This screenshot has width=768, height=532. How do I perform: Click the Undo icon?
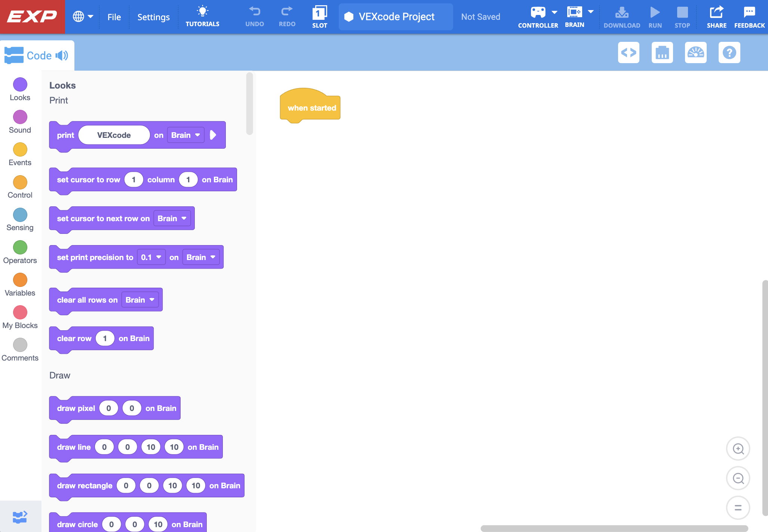pos(255,15)
